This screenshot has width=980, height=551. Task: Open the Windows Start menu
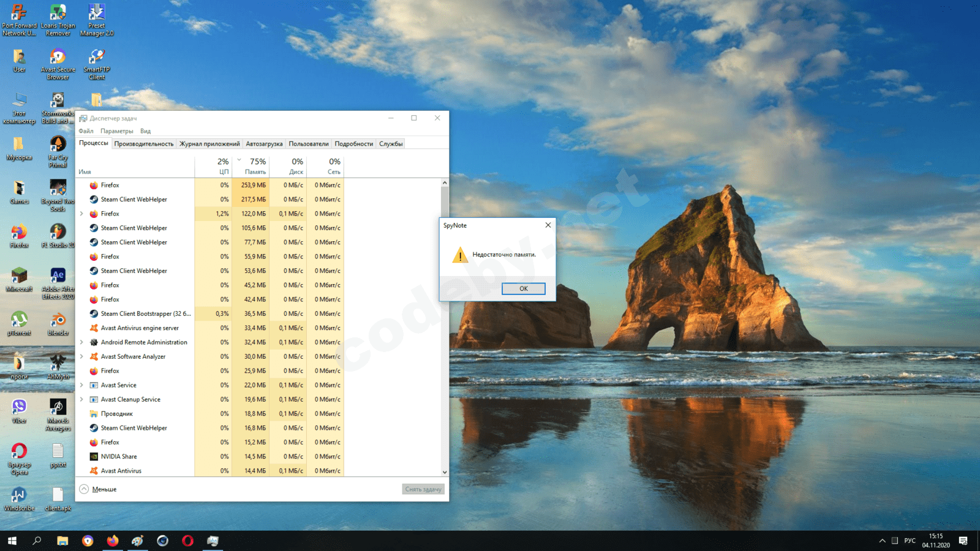point(12,541)
